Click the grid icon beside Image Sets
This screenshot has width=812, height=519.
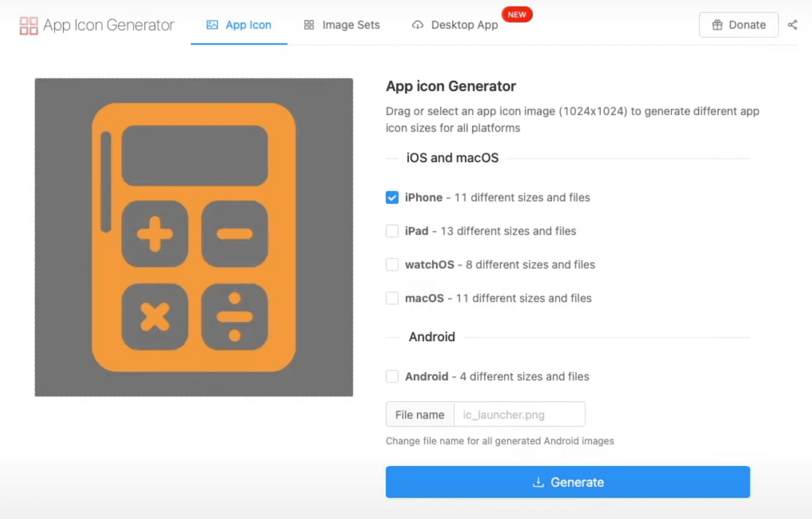pos(309,25)
